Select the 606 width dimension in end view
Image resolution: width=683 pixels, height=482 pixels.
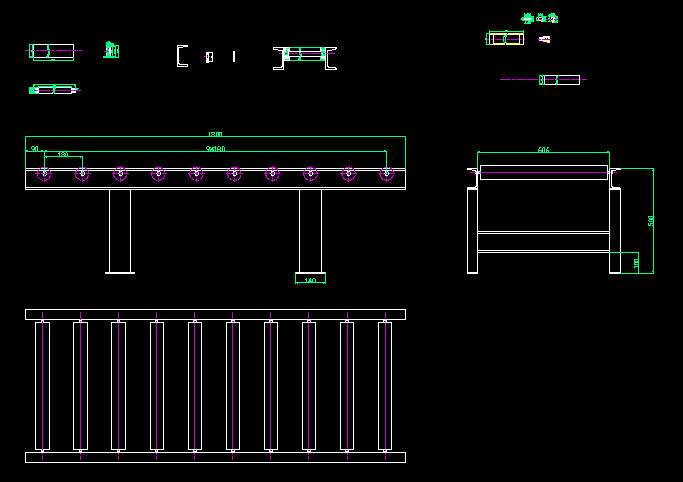pos(543,149)
